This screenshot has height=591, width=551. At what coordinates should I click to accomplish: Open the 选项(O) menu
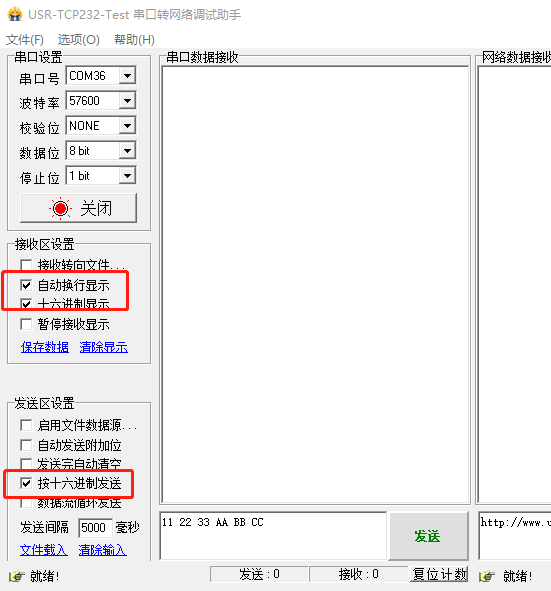click(78, 40)
